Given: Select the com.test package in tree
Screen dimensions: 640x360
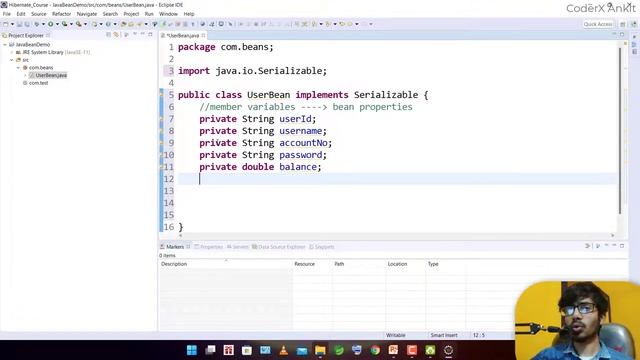Looking at the screenshot, I should pos(36,83).
